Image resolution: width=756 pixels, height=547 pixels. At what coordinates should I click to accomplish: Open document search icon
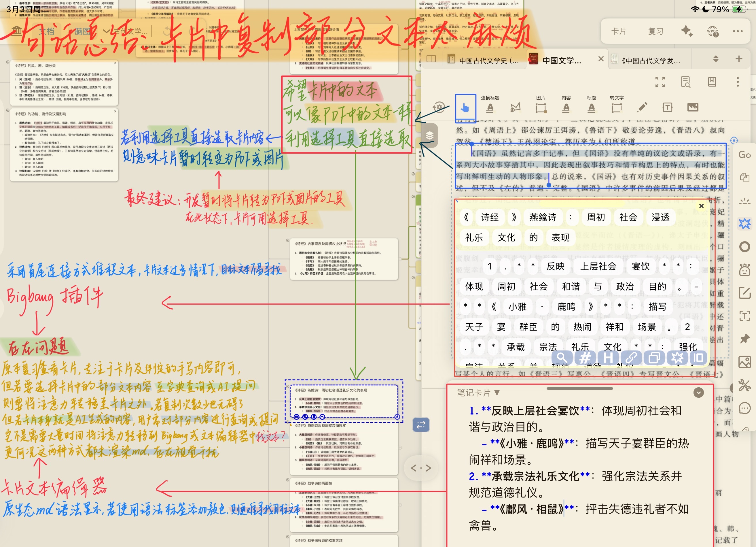tap(685, 82)
